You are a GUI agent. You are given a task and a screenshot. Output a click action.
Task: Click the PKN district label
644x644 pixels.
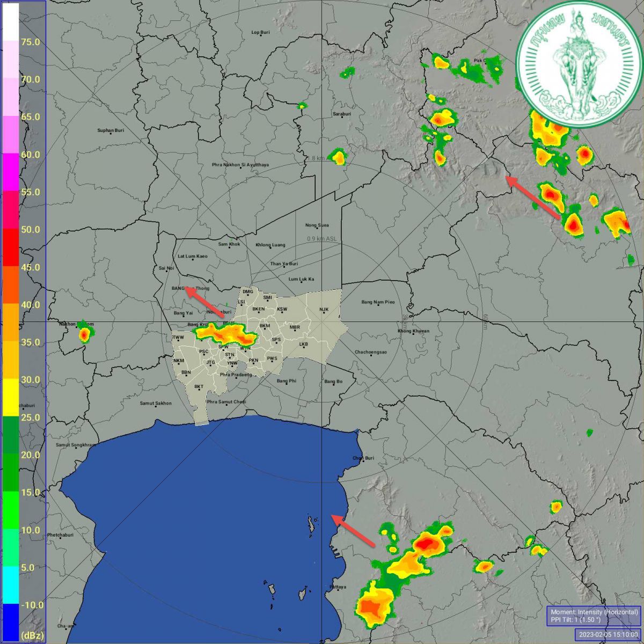coord(254,360)
